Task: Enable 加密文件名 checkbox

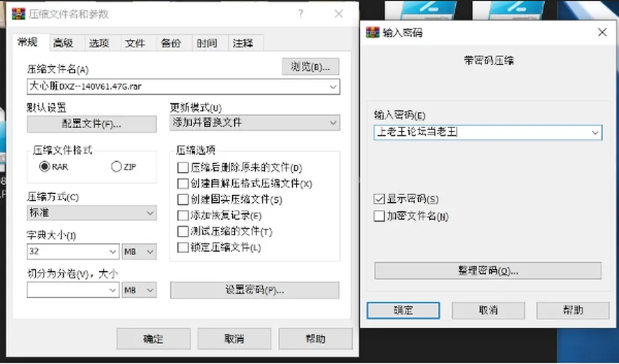Action: 379,216
